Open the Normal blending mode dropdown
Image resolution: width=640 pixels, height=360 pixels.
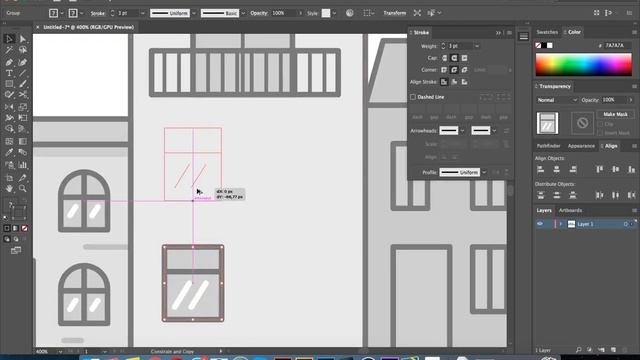pyautogui.click(x=558, y=100)
